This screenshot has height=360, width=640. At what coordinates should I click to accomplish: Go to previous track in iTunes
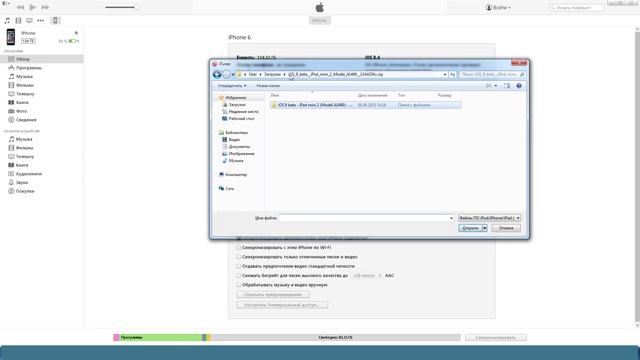20,7
